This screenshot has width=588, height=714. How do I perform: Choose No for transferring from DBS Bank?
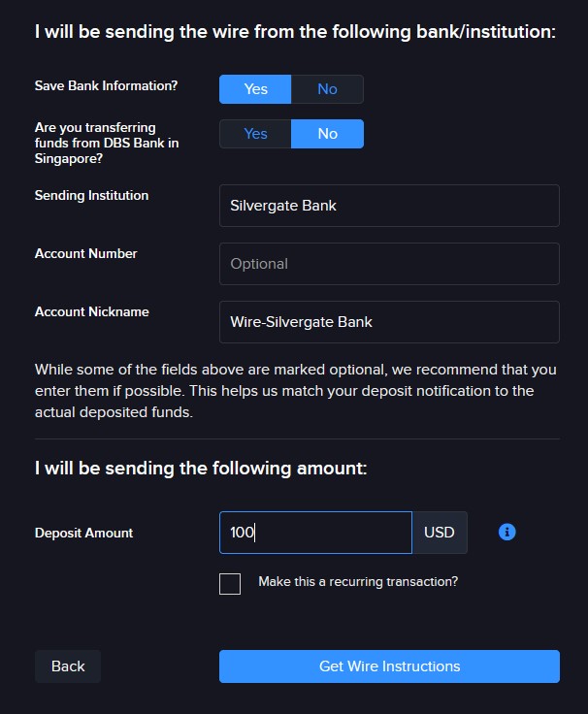pyautogui.click(x=327, y=134)
